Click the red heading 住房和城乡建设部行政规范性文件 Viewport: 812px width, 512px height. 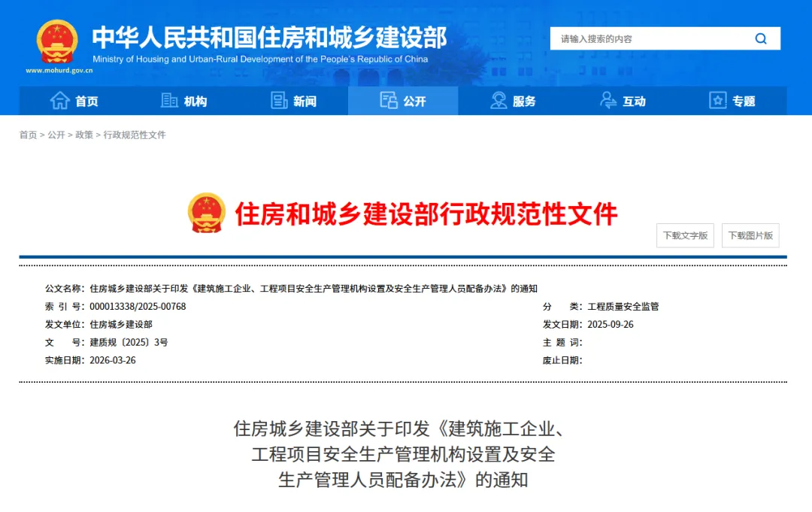click(x=426, y=214)
